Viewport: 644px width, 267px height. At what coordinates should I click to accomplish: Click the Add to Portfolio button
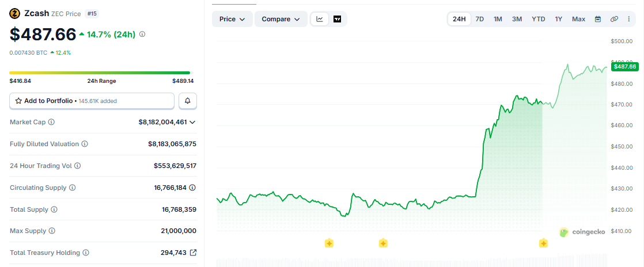[92, 101]
